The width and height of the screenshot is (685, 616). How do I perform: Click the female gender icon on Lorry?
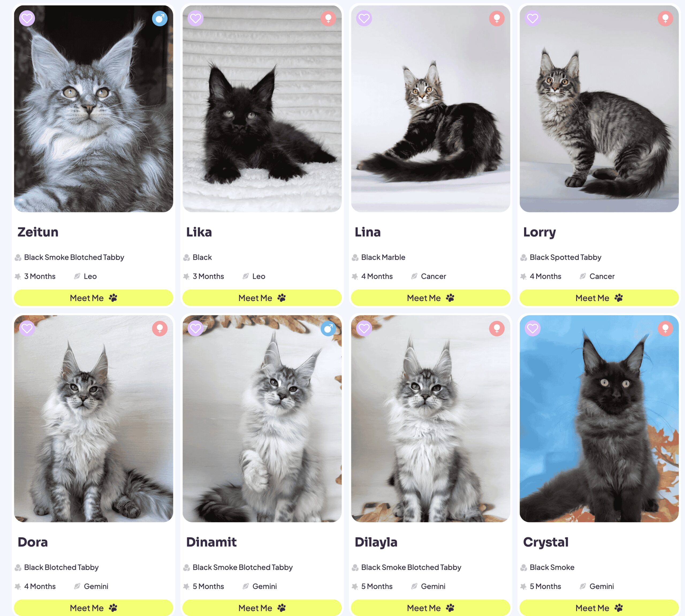click(x=665, y=18)
